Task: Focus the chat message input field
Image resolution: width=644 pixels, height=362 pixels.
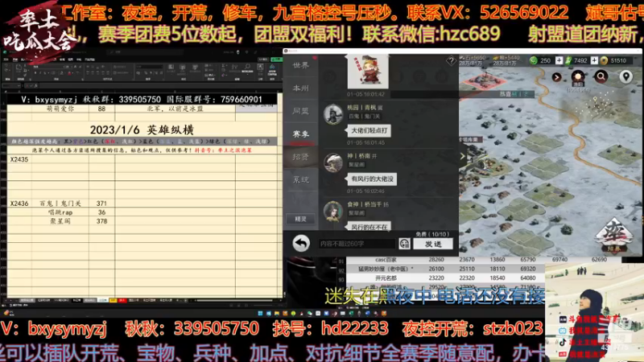Action: pyautogui.click(x=357, y=244)
